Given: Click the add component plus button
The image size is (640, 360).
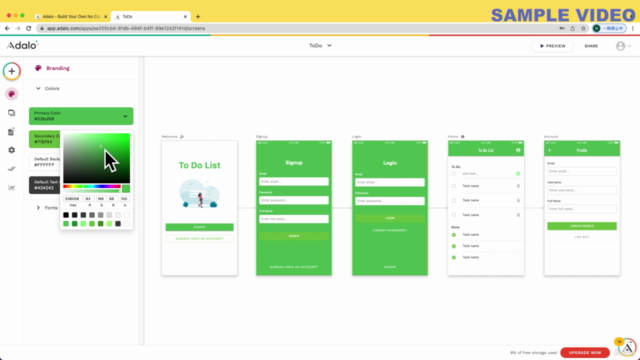Looking at the screenshot, I should coord(12,71).
